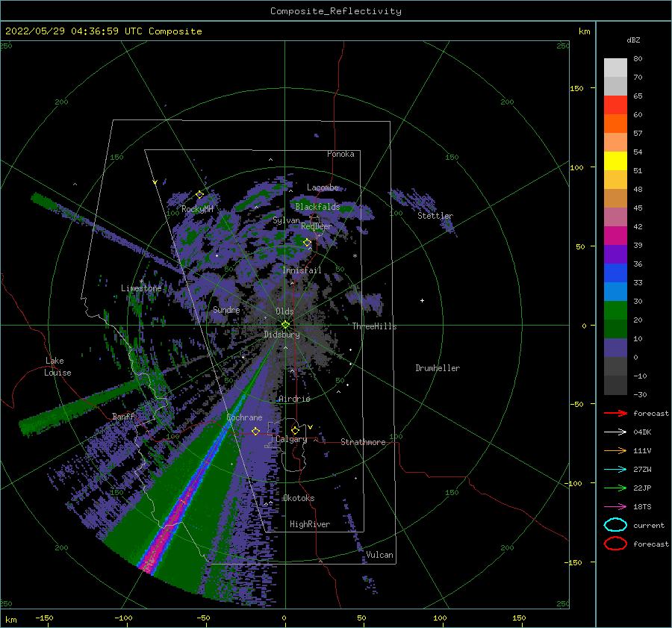Click the Cochrane city label

(244, 417)
